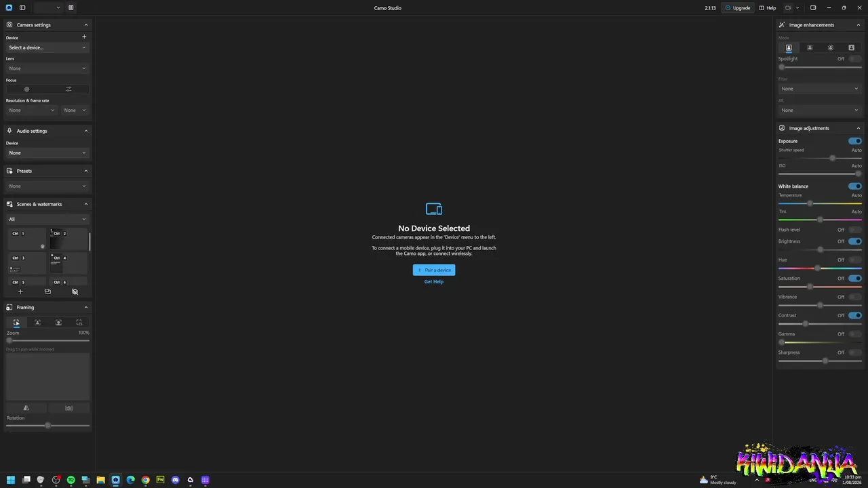Open the virtual camera options arrow in the top bar
This screenshot has height=488, width=868.
point(797,7)
